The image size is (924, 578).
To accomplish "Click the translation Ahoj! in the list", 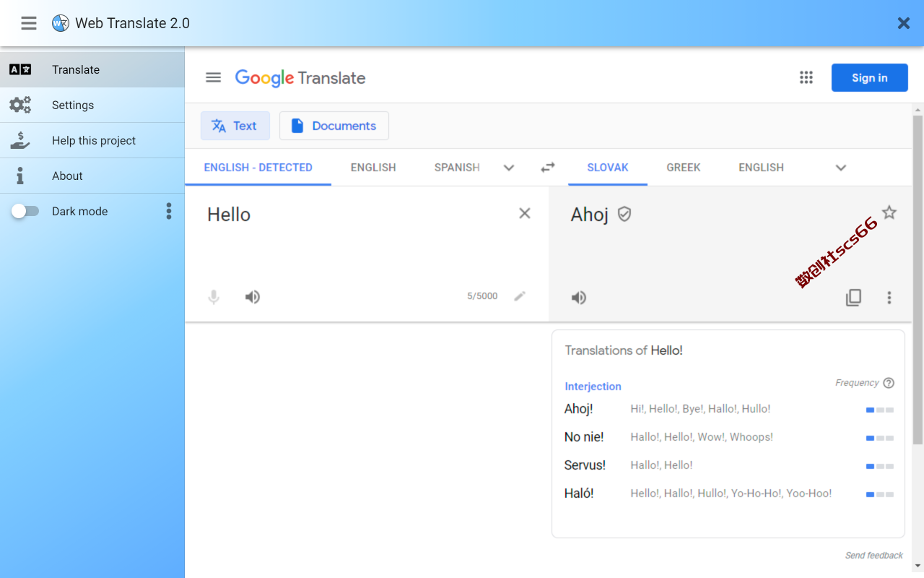I will tap(579, 409).
